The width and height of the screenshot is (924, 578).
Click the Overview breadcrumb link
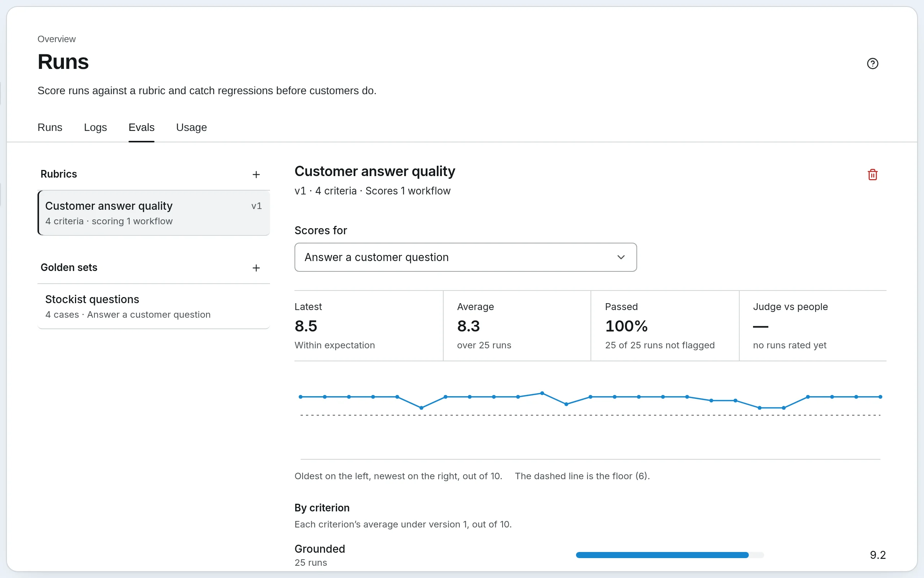(57, 39)
